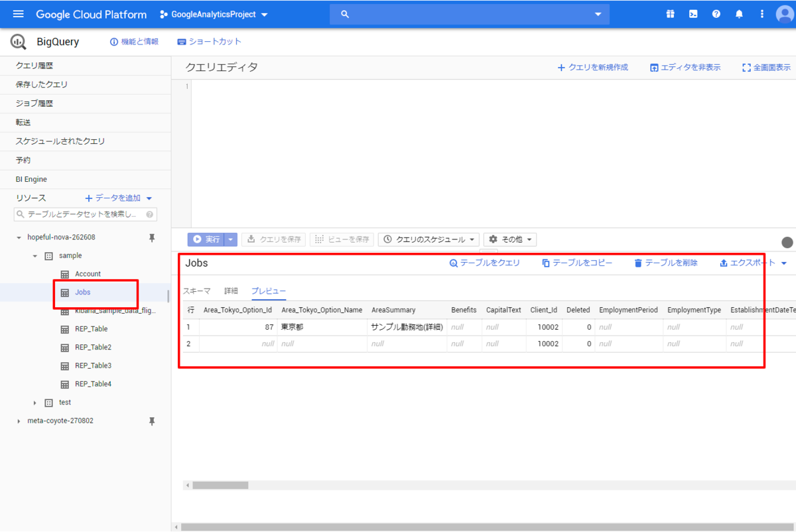Click the gift icon in header
Viewport: 796px width, 532px height.
(x=671, y=14)
